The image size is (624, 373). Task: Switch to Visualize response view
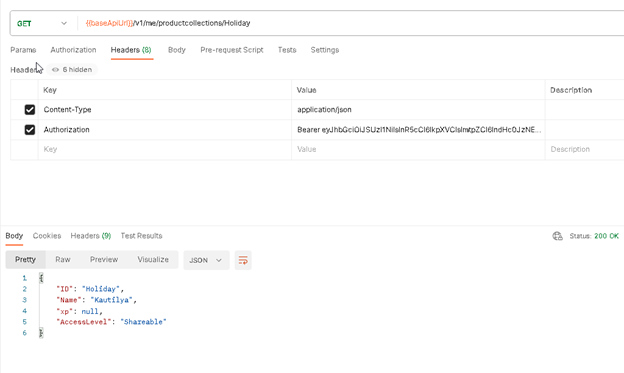(153, 260)
